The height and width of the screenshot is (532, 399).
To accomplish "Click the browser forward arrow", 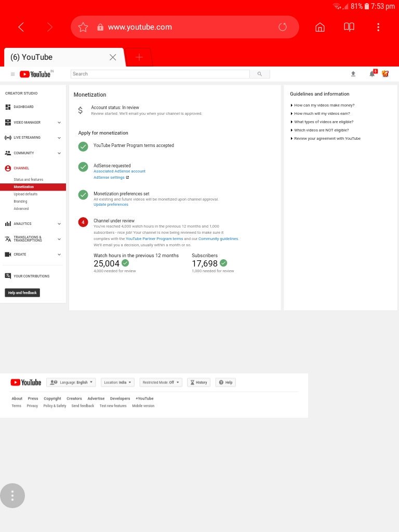I will (50, 27).
